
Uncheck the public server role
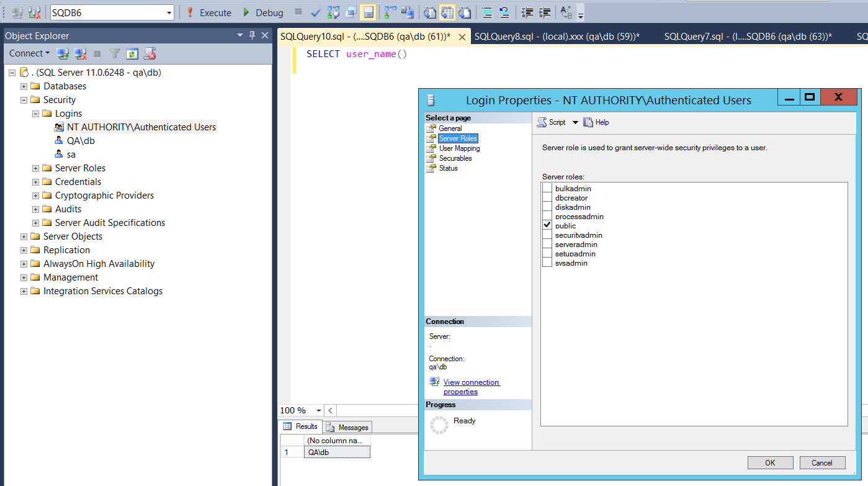click(x=547, y=226)
